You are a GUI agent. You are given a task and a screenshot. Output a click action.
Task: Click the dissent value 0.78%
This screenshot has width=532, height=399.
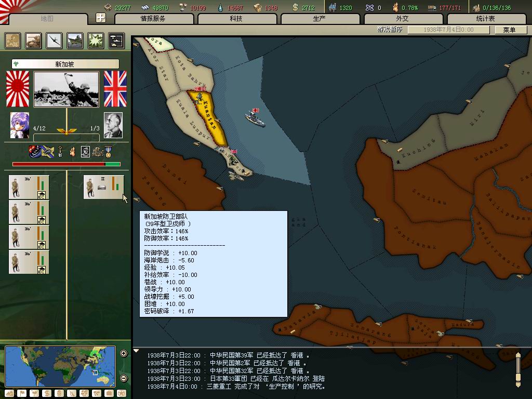(x=410, y=8)
